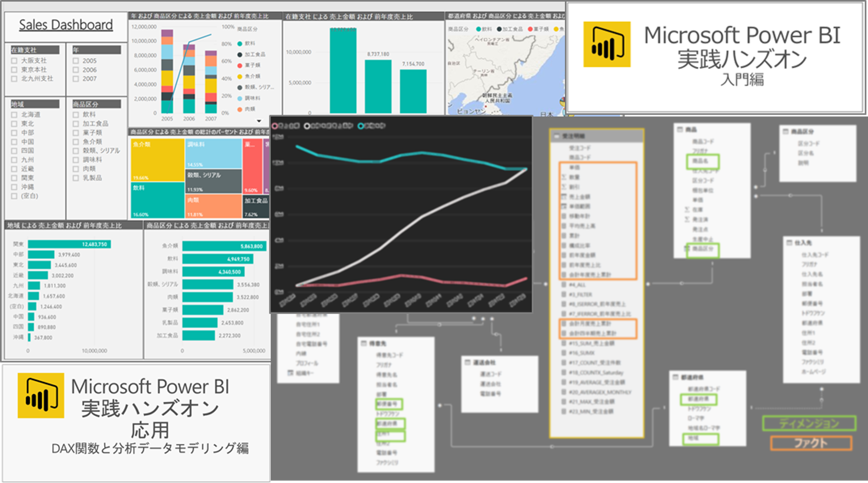Tick the 北九州支社 checkbox

pyautogui.click(x=14, y=78)
